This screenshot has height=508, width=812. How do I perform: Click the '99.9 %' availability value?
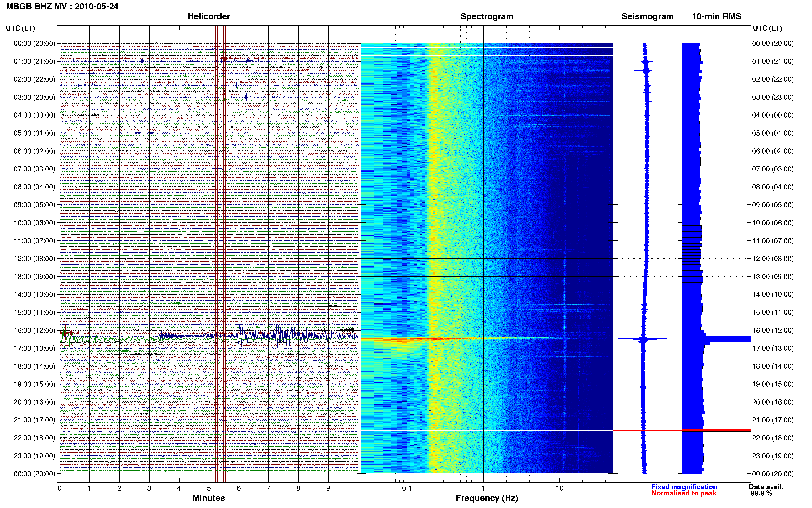pos(761,493)
